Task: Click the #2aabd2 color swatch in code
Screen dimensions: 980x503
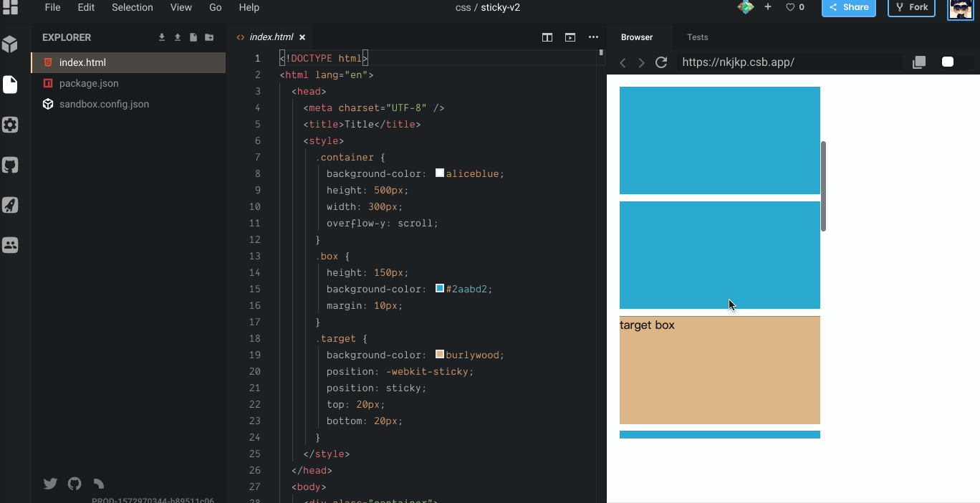Action: tap(440, 289)
